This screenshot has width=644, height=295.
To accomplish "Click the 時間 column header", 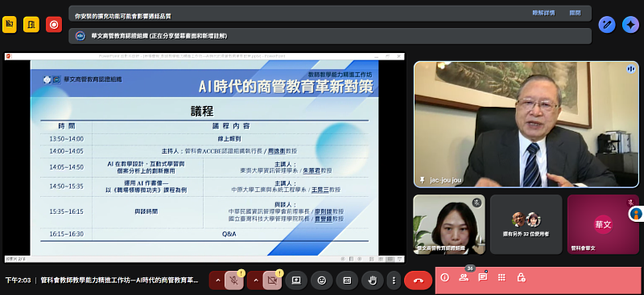I will (67, 126).
